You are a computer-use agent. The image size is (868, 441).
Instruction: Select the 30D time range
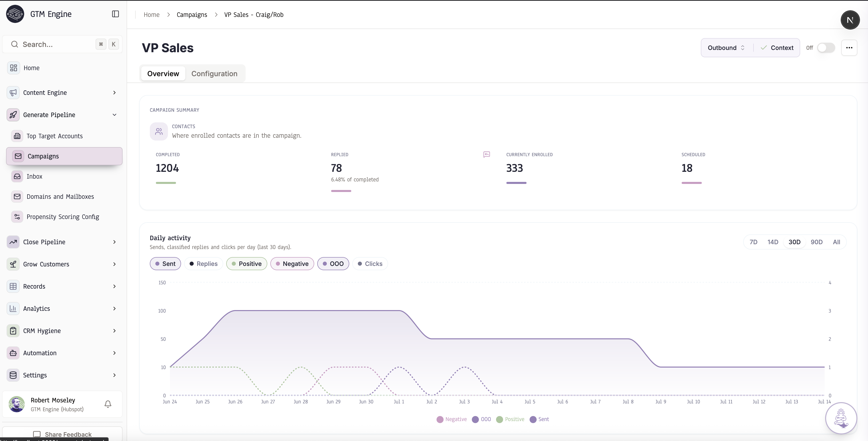pyautogui.click(x=794, y=242)
